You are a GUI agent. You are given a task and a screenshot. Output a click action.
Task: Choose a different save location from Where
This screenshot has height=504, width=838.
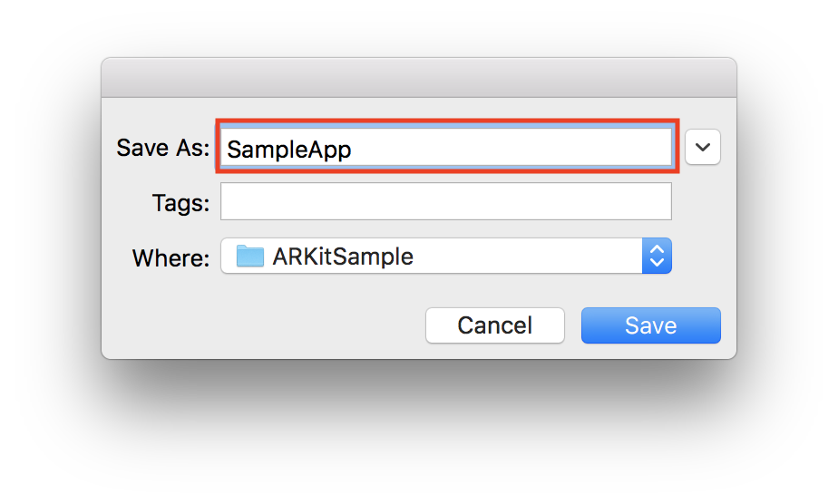(445, 256)
